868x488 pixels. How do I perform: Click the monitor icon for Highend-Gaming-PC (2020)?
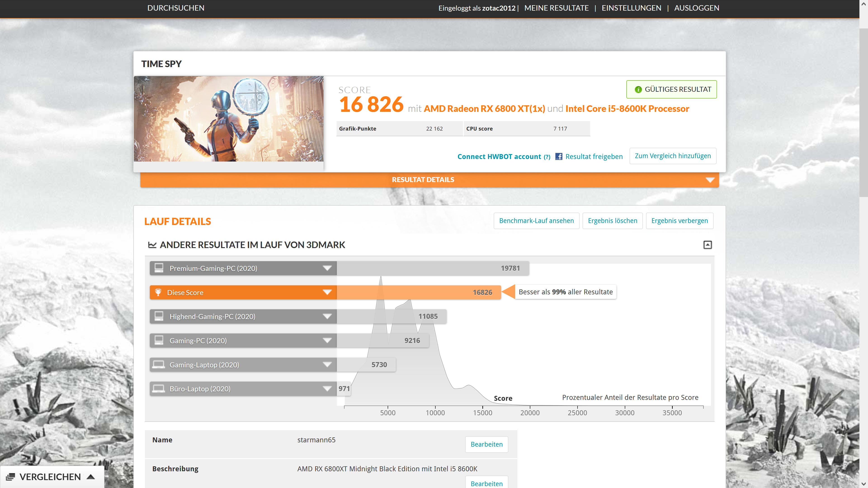point(159,316)
